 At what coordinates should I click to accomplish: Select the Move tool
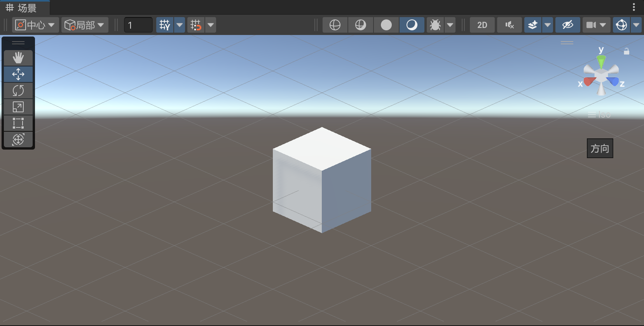click(18, 74)
